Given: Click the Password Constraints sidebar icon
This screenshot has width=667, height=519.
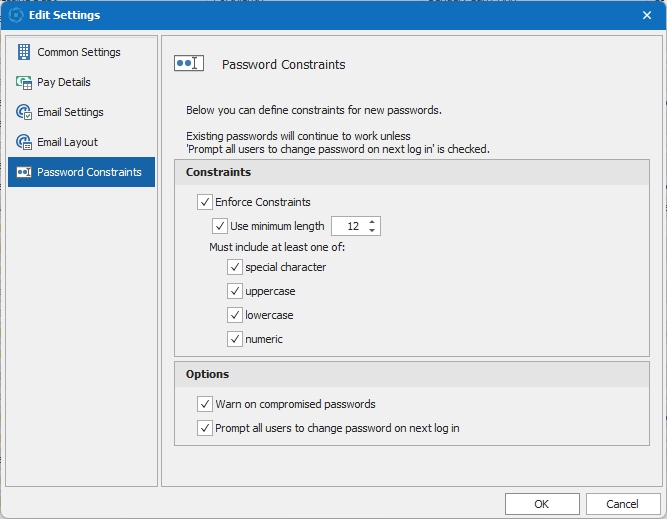Looking at the screenshot, I should click(24, 172).
